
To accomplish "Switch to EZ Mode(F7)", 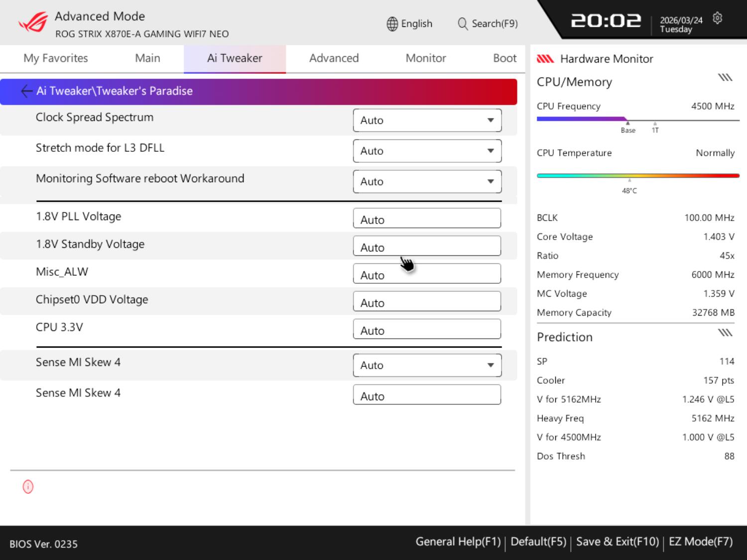I will tap(700, 542).
